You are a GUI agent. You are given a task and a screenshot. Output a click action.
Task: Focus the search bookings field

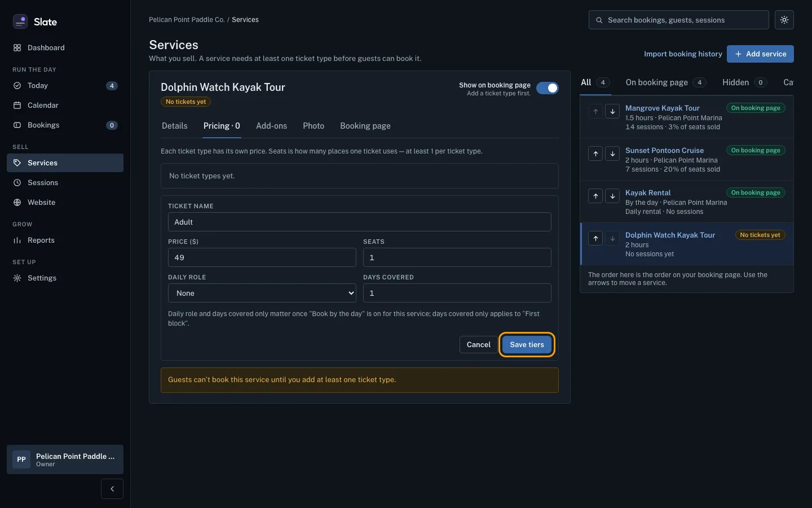click(679, 20)
